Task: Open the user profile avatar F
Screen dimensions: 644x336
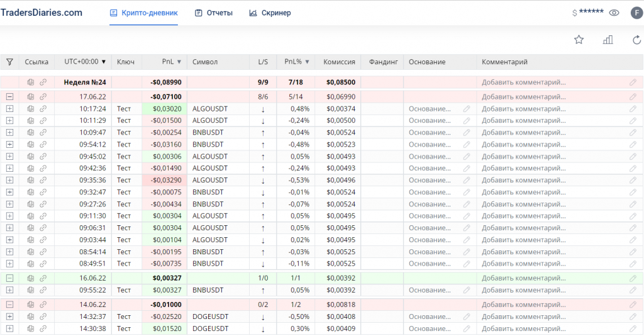Action: (636, 13)
